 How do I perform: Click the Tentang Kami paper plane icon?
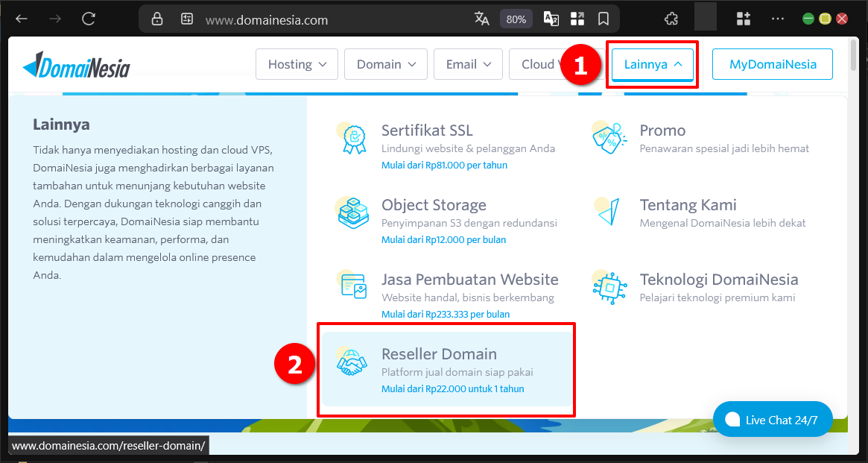609,212
